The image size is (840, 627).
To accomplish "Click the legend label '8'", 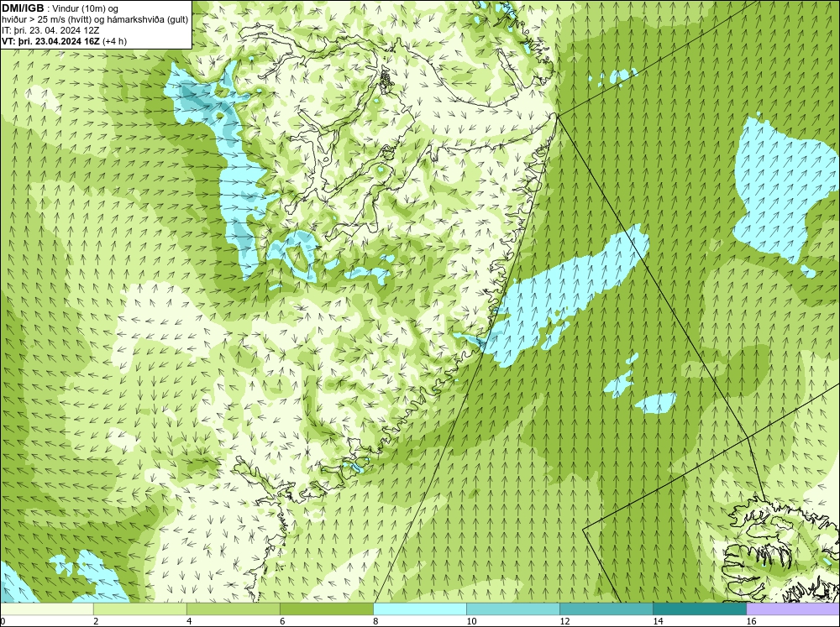I will [375, 621].
